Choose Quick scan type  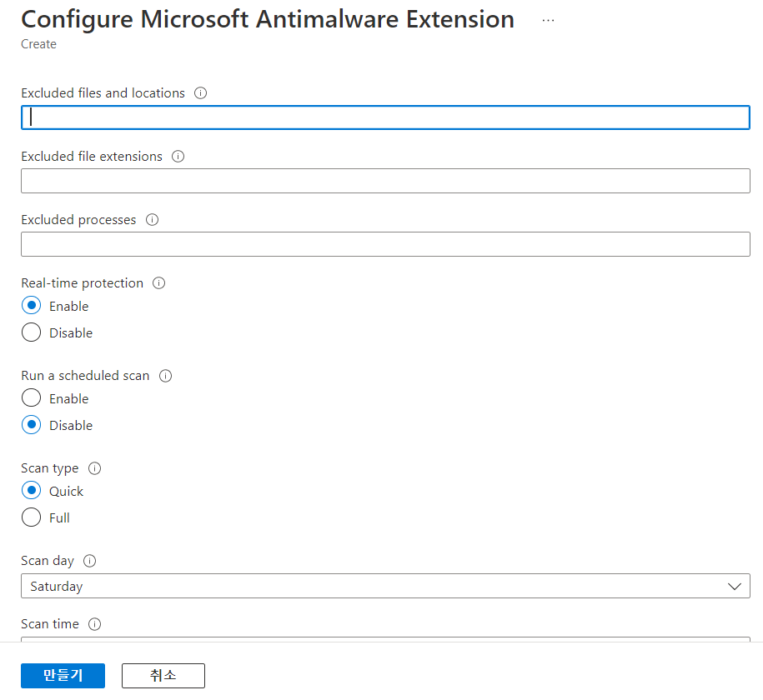(31, 490)
